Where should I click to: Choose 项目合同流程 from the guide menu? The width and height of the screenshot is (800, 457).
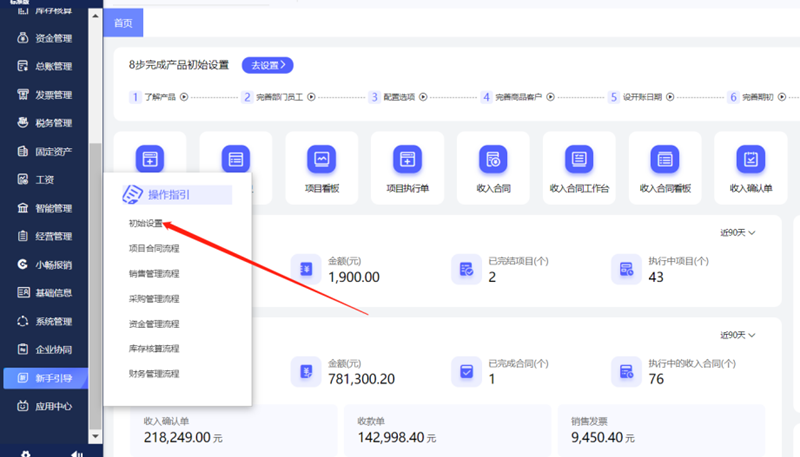(154, 248)
